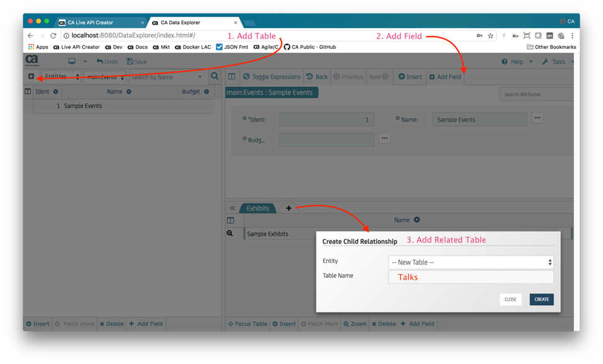Click Search Attributes field
The height and width of the screenshot is (364, 603).
point(537,94)
